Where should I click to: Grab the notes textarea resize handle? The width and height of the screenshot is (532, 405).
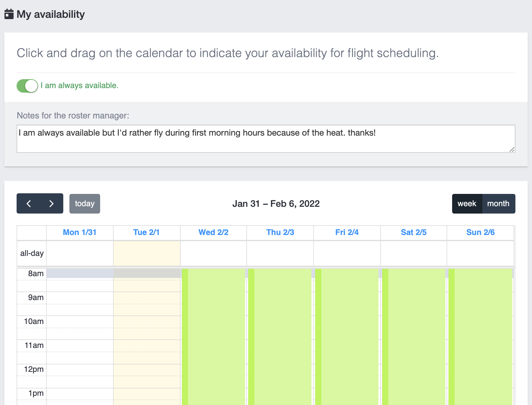click(512, 149)
